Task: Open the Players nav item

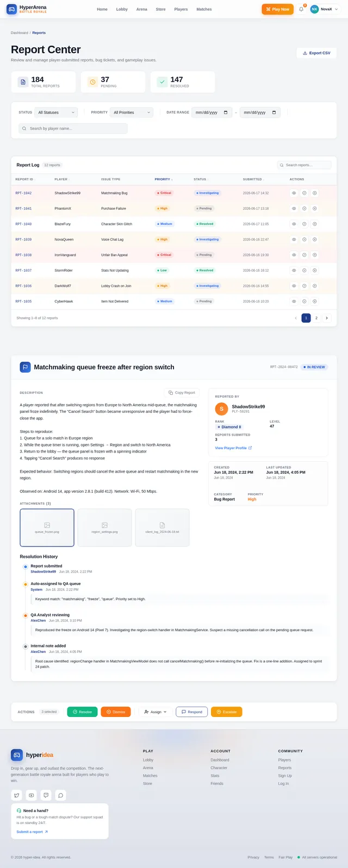Action: (181, 9)
